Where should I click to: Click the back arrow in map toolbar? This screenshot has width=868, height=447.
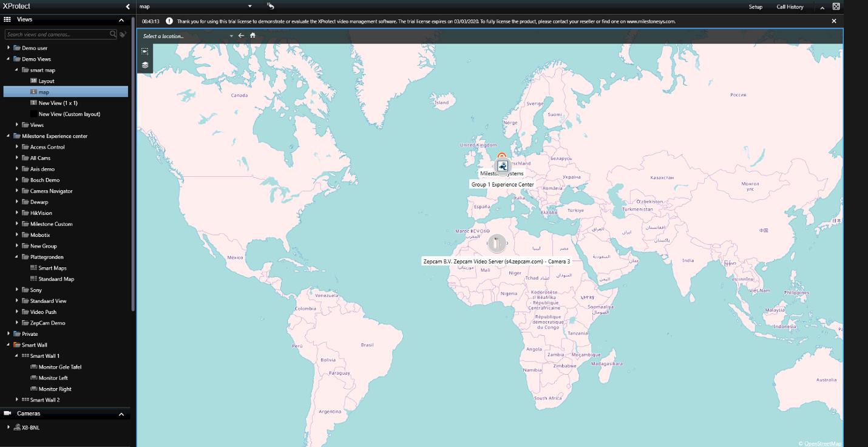(241, 36)
